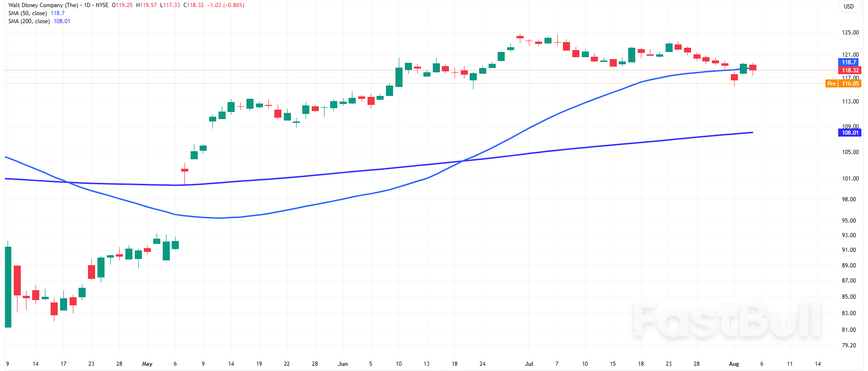
Task: Select the SMA (50, close) indicator legend
Action: [x=28, y=13]
